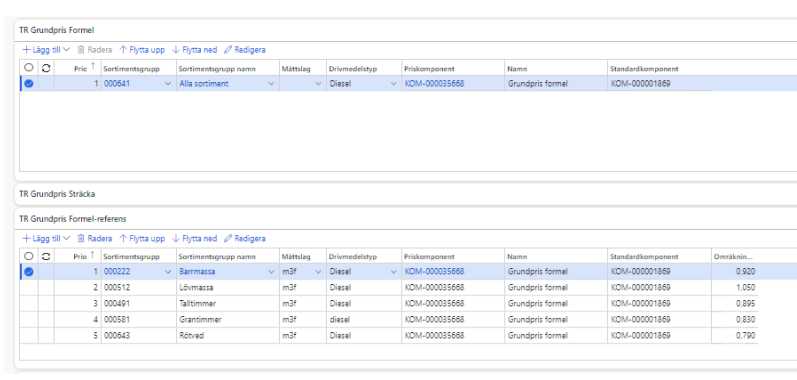This screenshot has width=797, height=380.
Task: Open Lägg till dropdown arrow in Formel-referens toolbar
Action: coord(66,238)
